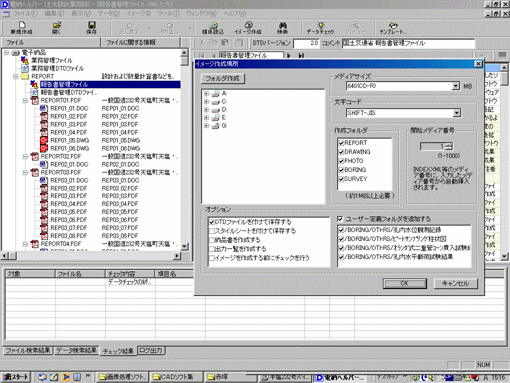The width and height of the screenshot is (510, 383).
Task: Click the DTDバージョン value field
Action: pos(306,43)
